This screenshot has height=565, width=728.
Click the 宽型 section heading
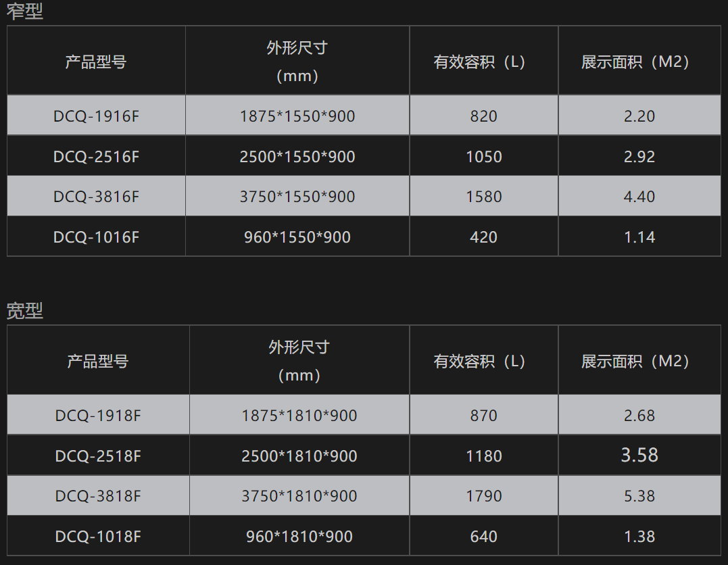coord(25,311)
